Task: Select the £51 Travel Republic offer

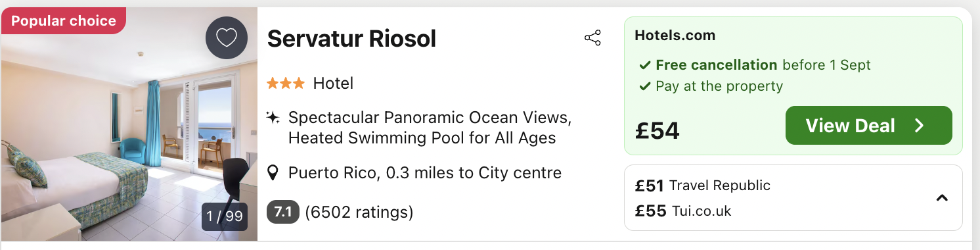Action: point(703,186)
